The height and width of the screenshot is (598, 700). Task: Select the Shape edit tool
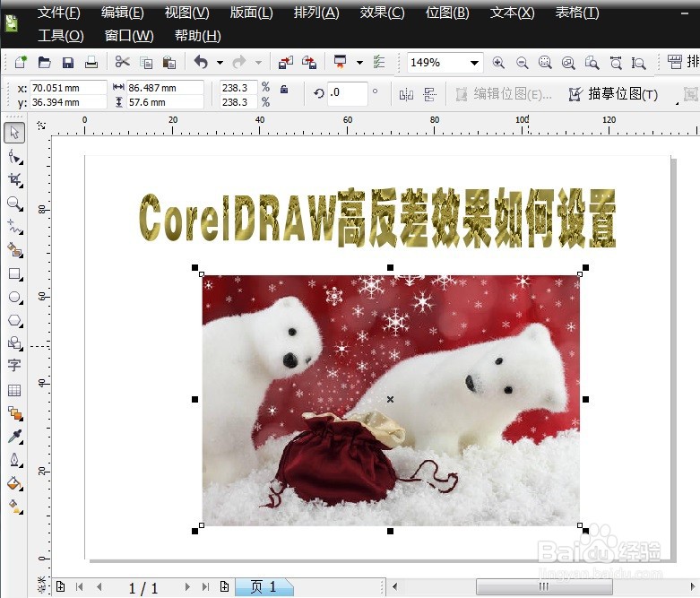[14, 157]
